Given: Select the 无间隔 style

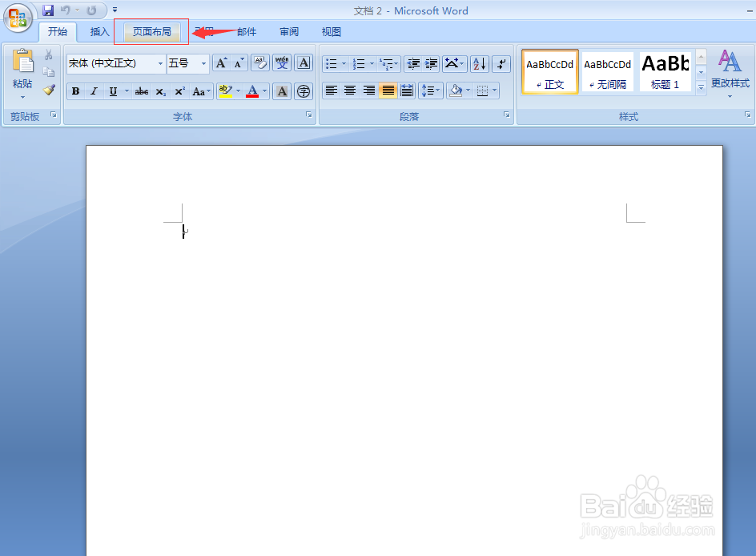Looking at the screenshot, I should coord(608,71).
